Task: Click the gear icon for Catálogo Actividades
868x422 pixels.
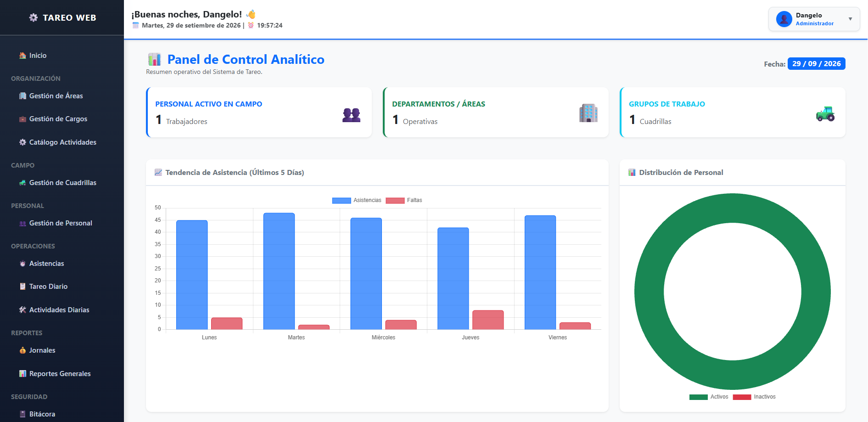Action: tap(22, 142)
